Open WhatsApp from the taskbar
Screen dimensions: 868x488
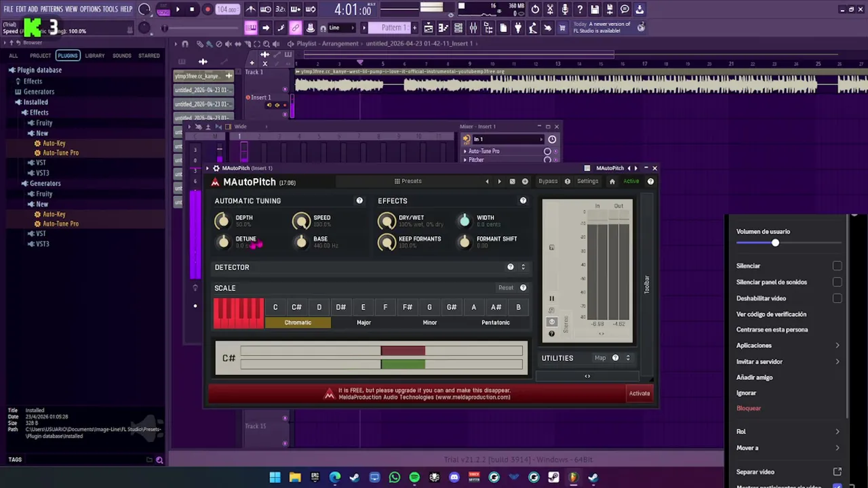tap(395, 477)
